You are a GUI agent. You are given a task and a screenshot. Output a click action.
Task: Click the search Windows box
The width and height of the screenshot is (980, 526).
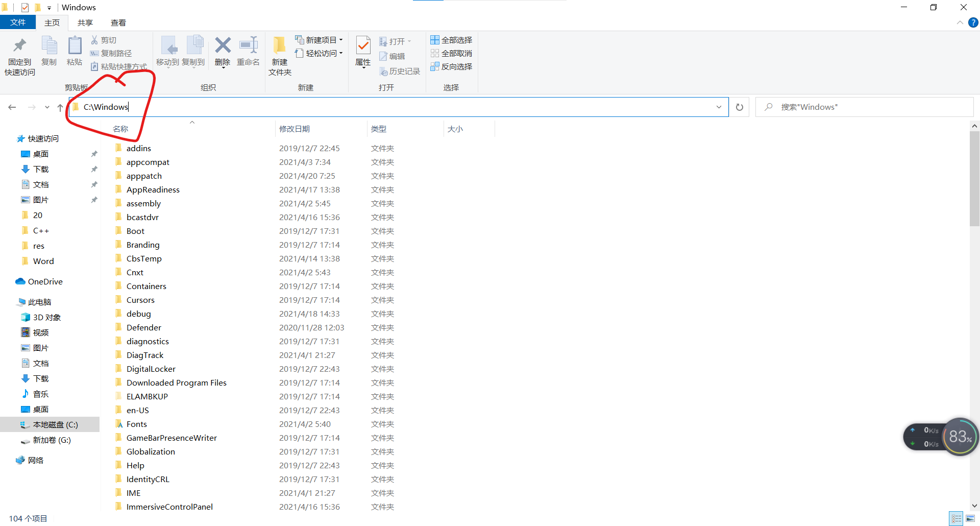[x=865, y=107]
